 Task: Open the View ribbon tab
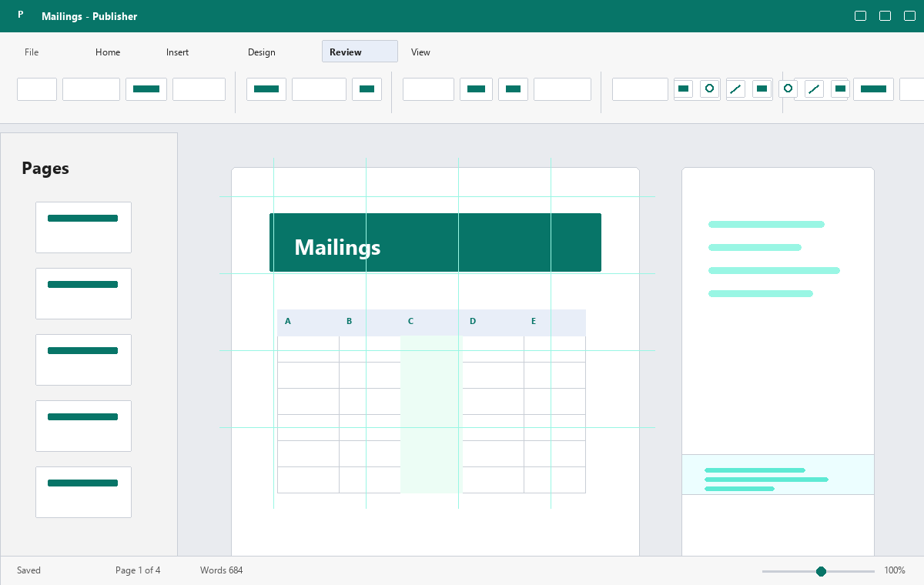(x=420, y=52)
